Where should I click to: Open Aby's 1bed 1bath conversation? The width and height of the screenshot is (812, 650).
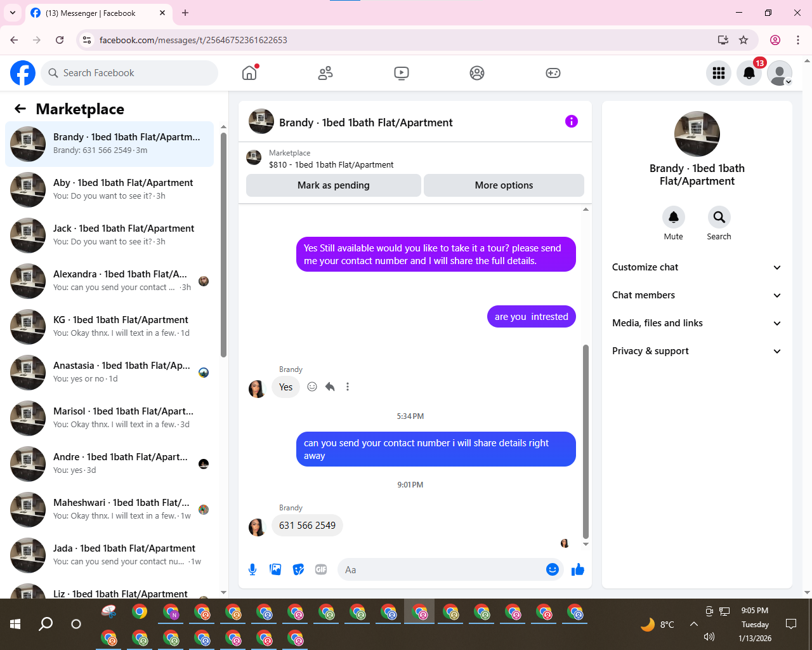pos(110,190)
